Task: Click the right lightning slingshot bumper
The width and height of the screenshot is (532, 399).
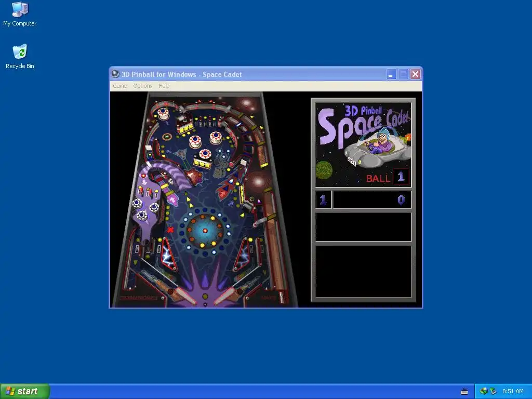Action: [243, 254]
